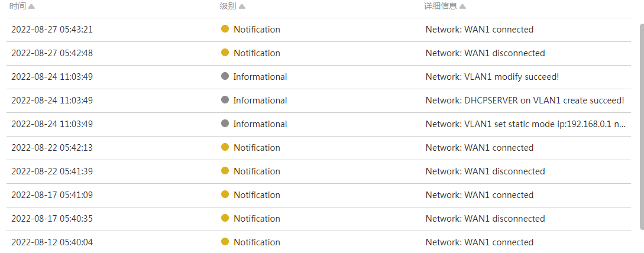Click 'VLAN1 modify succeed!' message
This screenshot has width=644, height=253.
pos(492,77)
